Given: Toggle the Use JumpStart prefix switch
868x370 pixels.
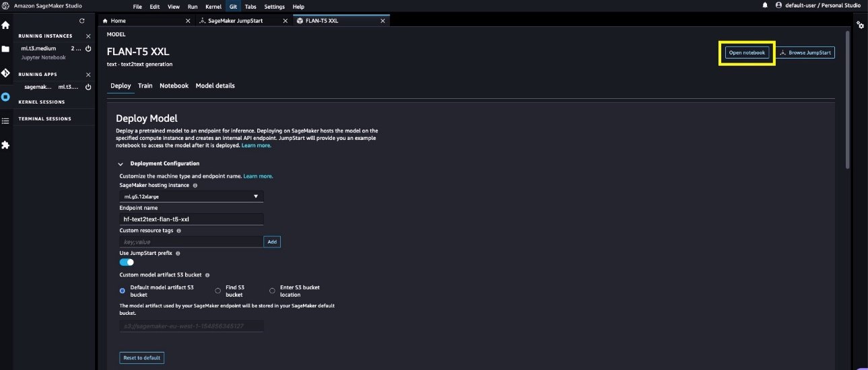Looking at the screenshot, I should pyautogui.click(x=127, y=262).
